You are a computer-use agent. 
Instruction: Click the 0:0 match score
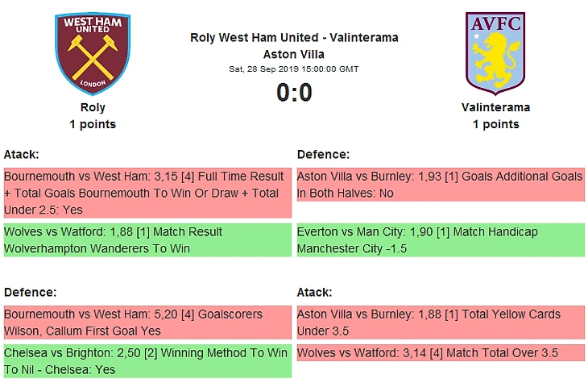(x=294, y=94)
